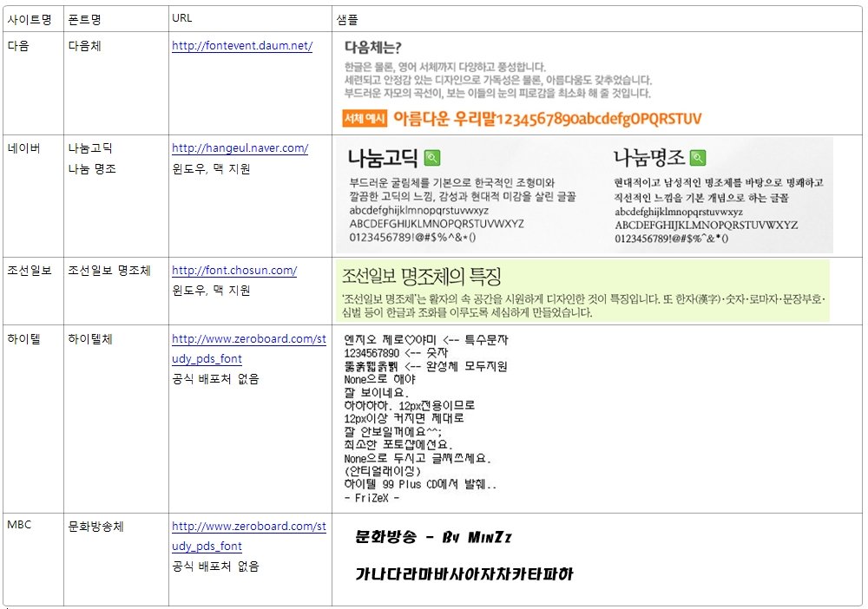
Task: Select 윈도우, 맥 지원 in the 네이버 row
Action: coord(211,168)
